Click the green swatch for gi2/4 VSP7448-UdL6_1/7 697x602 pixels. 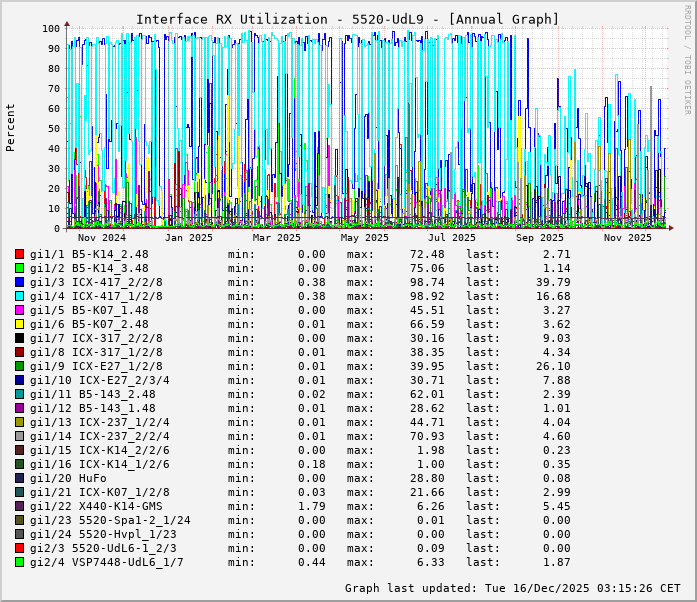click(19, 562)
